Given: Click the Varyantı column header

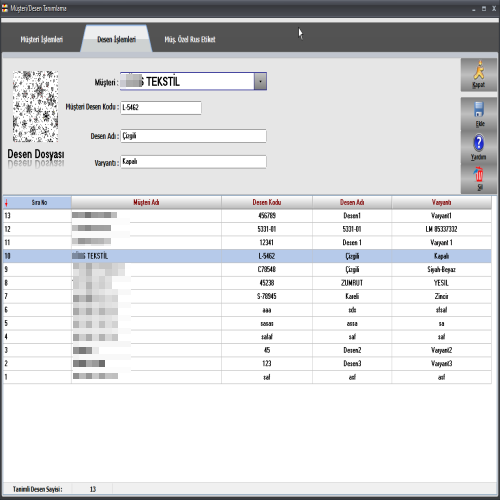Looking at the screenshot, I should coord(441,202).
